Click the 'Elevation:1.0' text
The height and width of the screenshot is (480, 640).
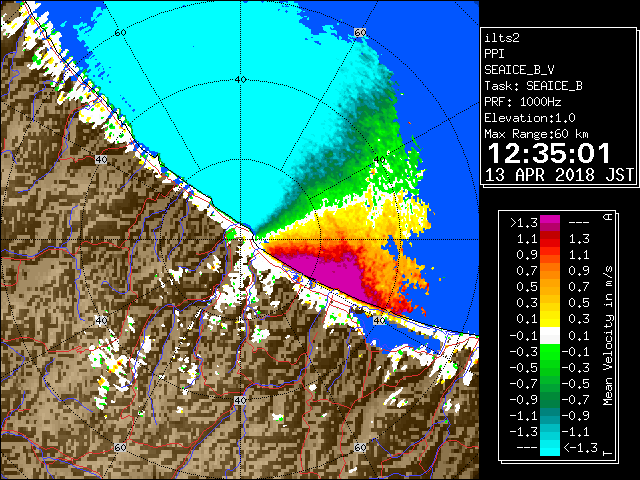coord(530,118)
